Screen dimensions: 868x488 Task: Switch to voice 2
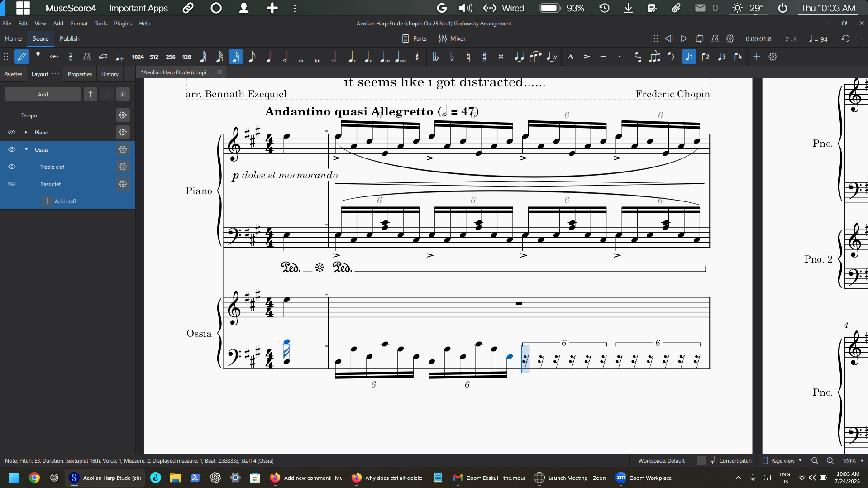(x=706, y=57)
